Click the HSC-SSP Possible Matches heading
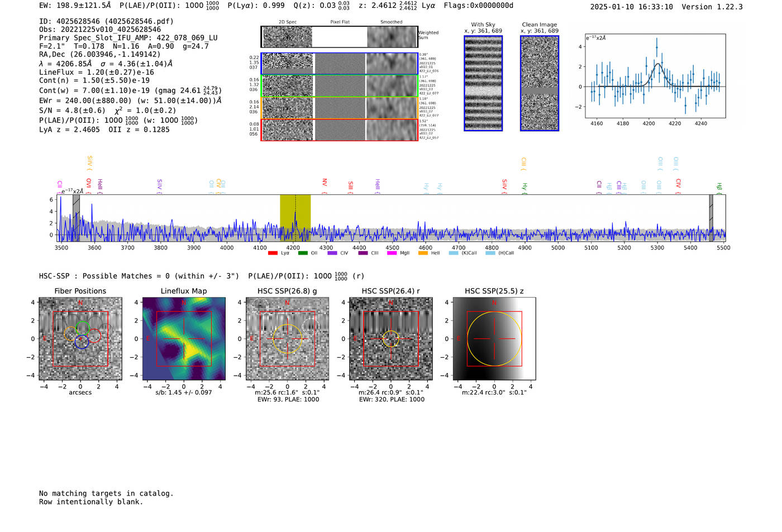782x532 pixels. [x=139, y=276]
